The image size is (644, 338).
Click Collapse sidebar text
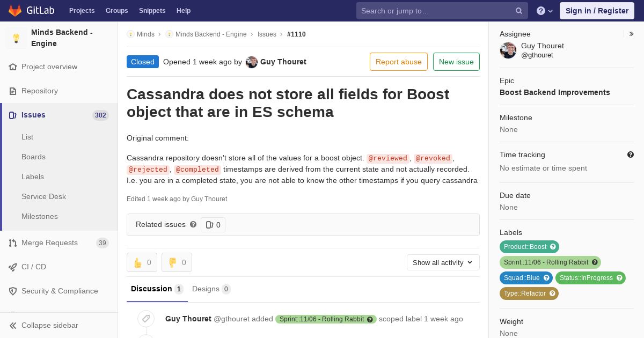(50, 326)
